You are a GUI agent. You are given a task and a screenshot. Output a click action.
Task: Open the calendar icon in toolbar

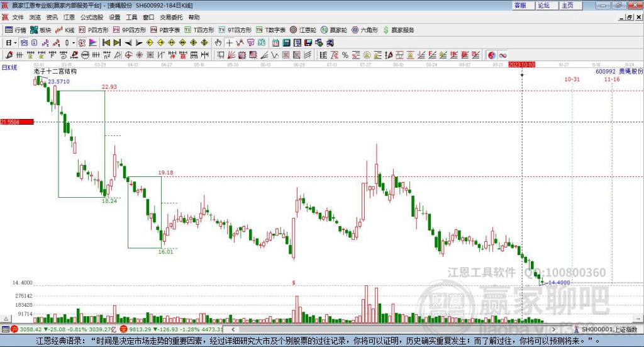pos(275,43)
